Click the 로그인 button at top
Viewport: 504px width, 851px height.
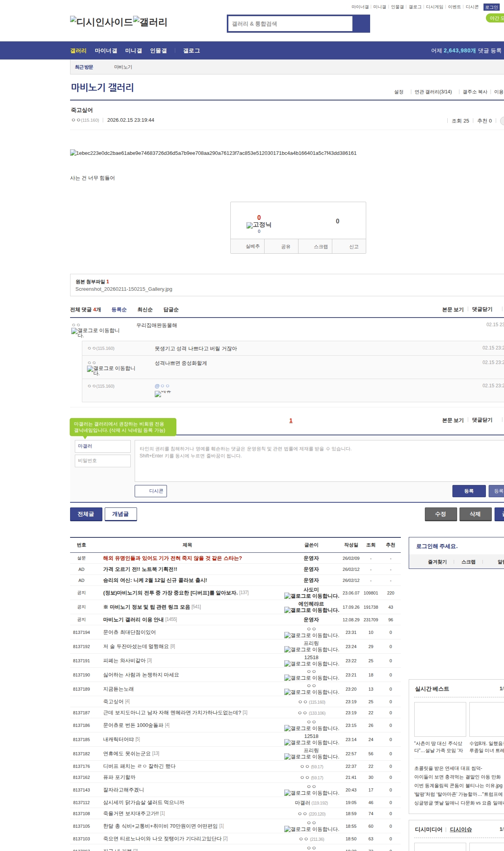point(491,7)
